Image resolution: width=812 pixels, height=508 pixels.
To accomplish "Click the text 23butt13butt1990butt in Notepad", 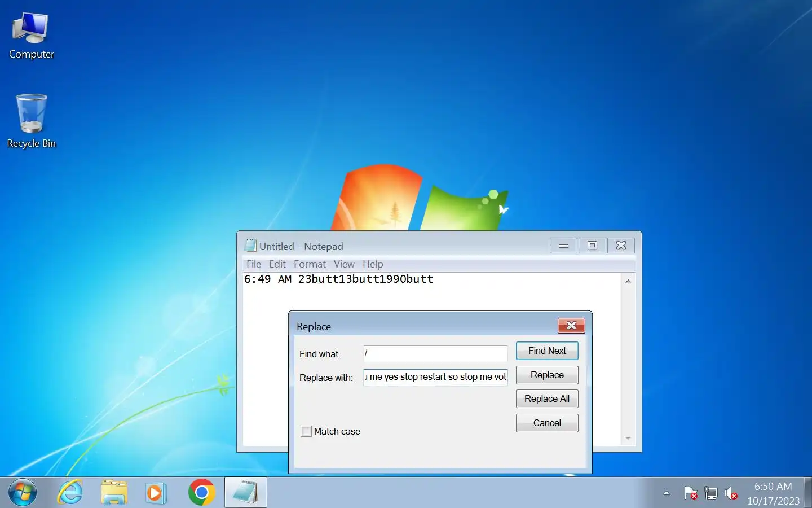I will tap(366, 279).
